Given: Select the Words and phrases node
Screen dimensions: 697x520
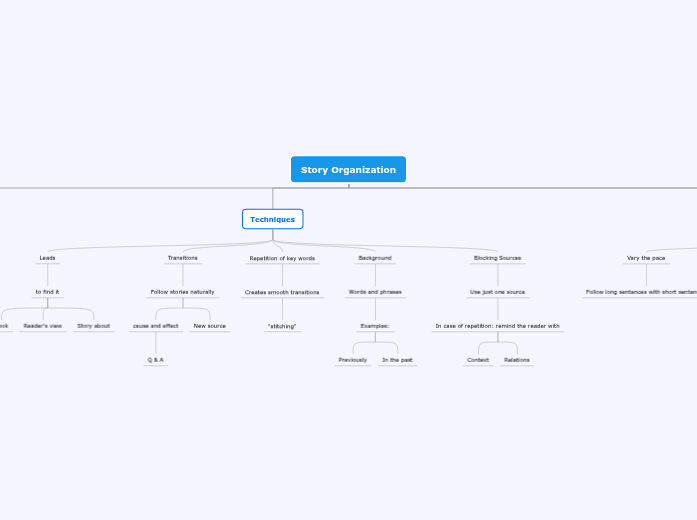Looking at the screenshot, I should click(375, 292).
